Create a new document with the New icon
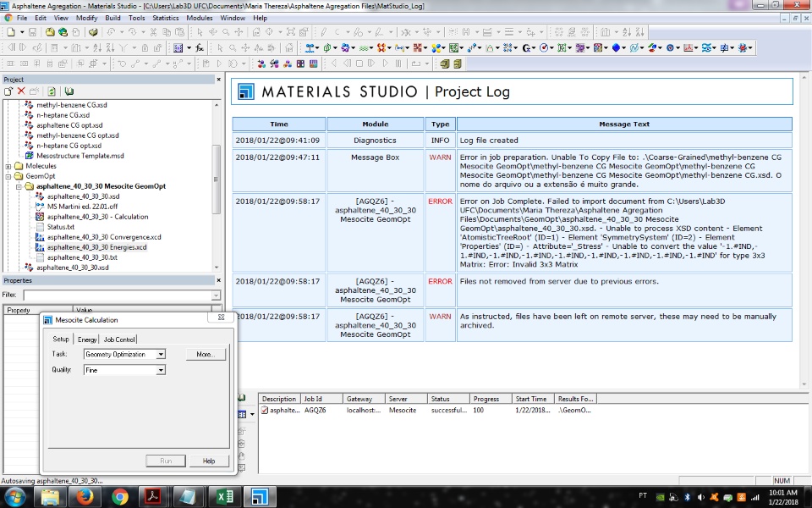The image size is (812, 508). (x=11, y=32)
